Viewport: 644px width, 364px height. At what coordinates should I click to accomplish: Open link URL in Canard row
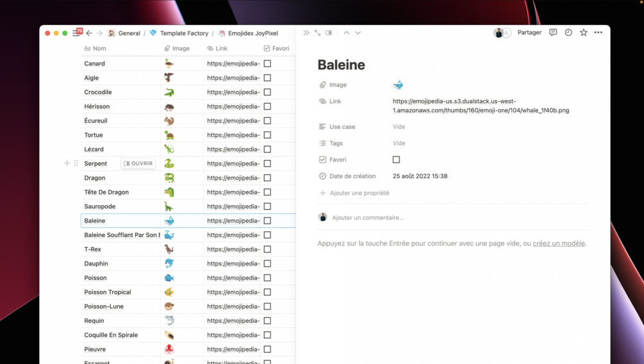point(233,63)
